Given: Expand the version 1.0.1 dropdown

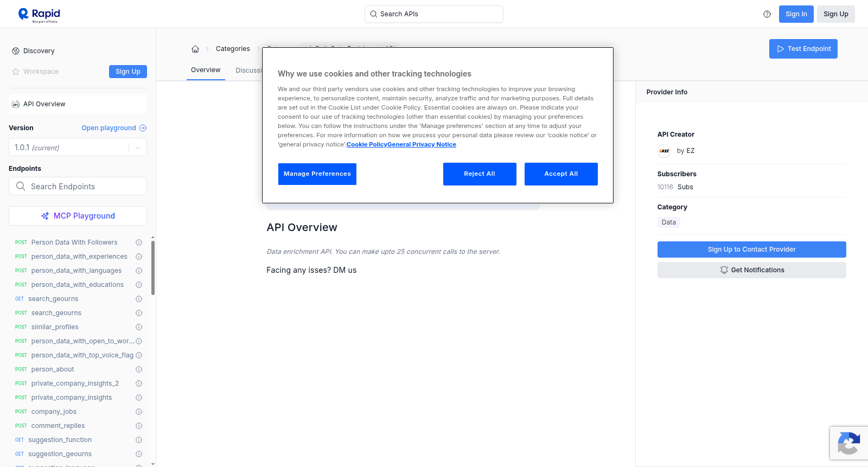Looking at the screenshot, I should pos(137,148).
